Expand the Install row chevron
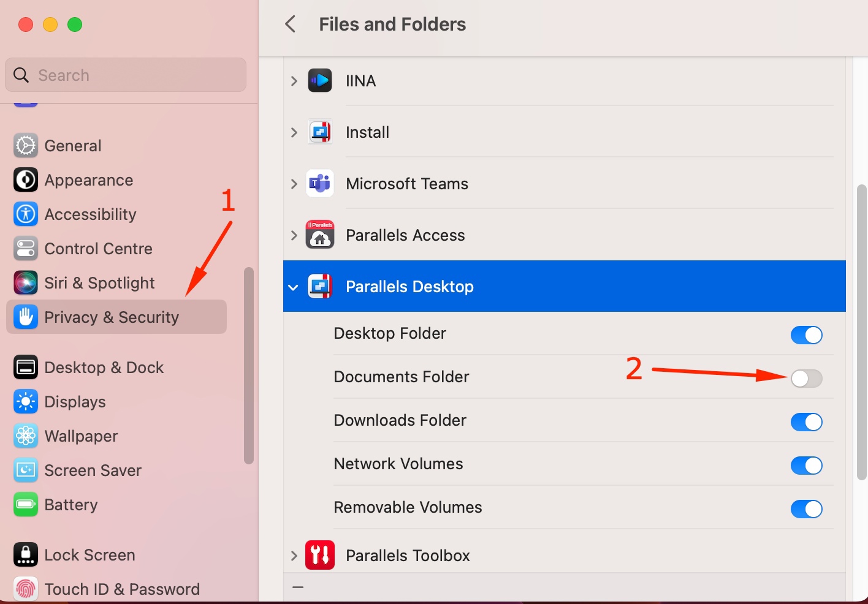868x604 pixels. point(294,132)
